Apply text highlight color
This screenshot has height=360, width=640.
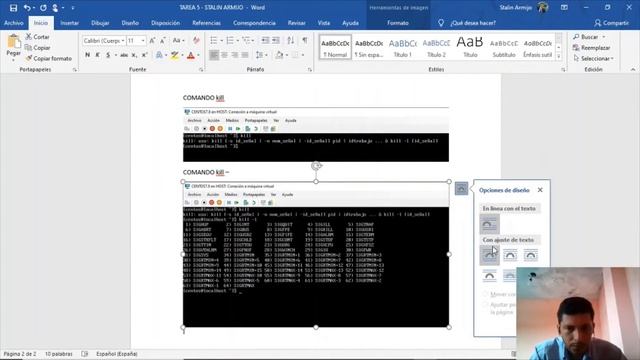tap(175, 55)
